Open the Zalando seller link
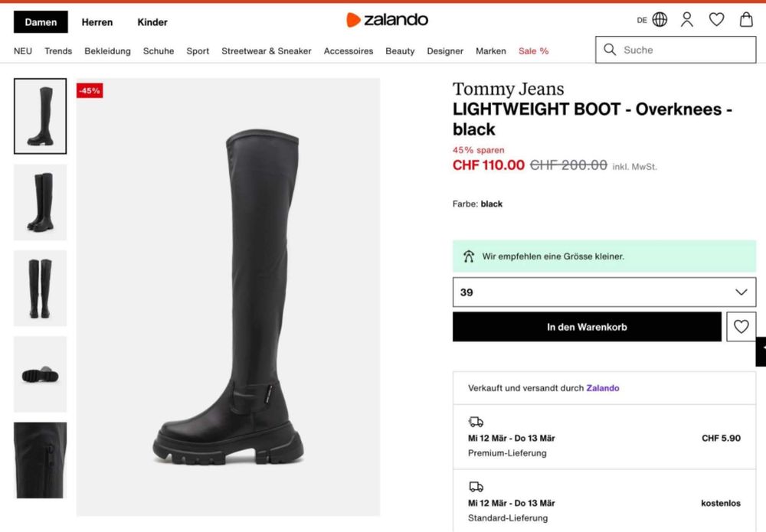The image size is (766, 532). tap(603, 388)
